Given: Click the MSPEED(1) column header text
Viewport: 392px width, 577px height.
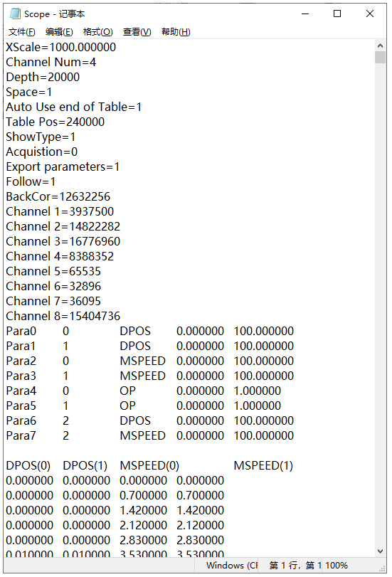Looking at the screenshot, I should tap(263, 465).
